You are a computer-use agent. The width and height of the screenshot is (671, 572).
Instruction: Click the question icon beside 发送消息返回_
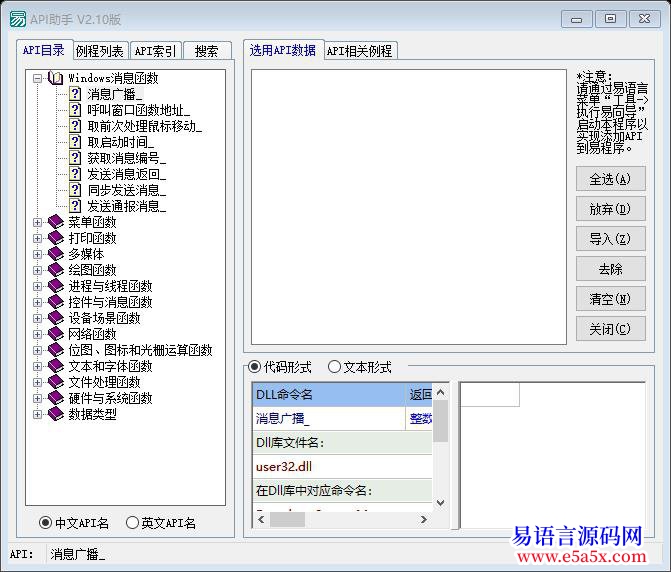(x=75, y=174)
